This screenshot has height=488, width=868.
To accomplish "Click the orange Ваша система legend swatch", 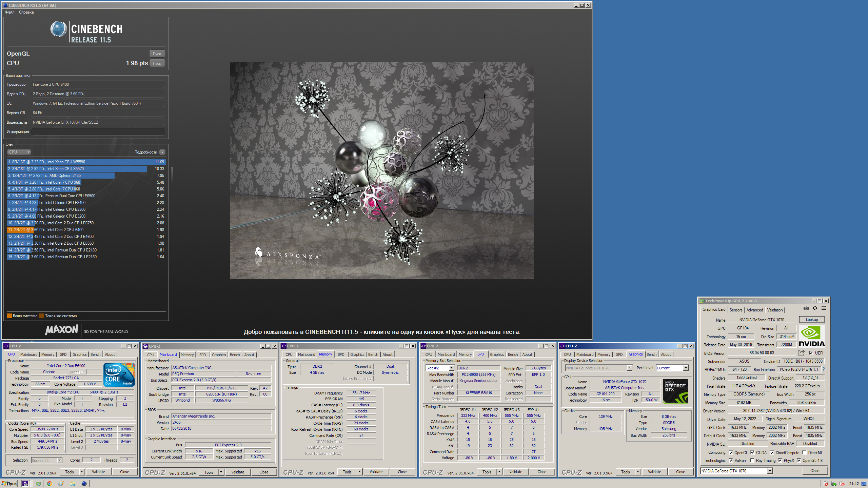I will point(9,316).
